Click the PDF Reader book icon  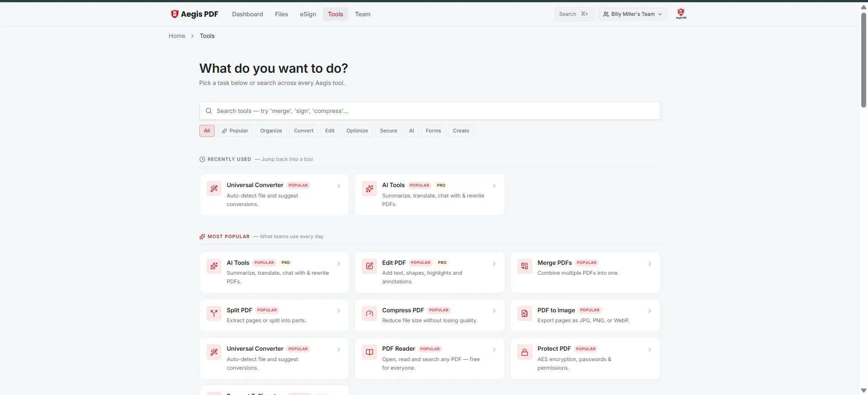[369, 352]
